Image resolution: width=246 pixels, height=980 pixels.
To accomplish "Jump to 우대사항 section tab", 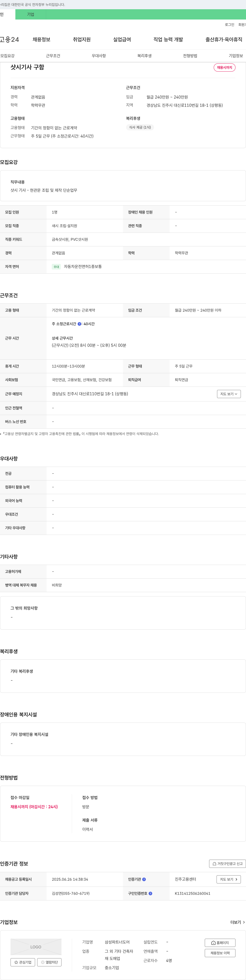I will [99, 55].
